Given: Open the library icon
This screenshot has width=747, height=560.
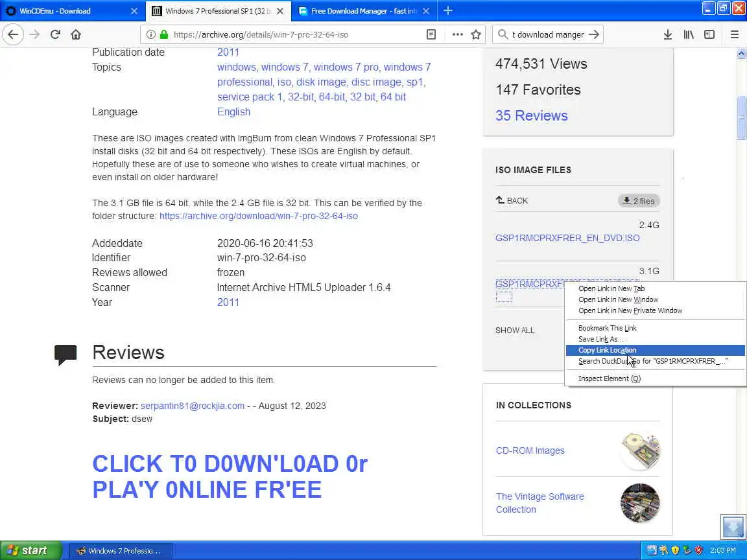Looking at the screenshot, I should pos(689,34).
